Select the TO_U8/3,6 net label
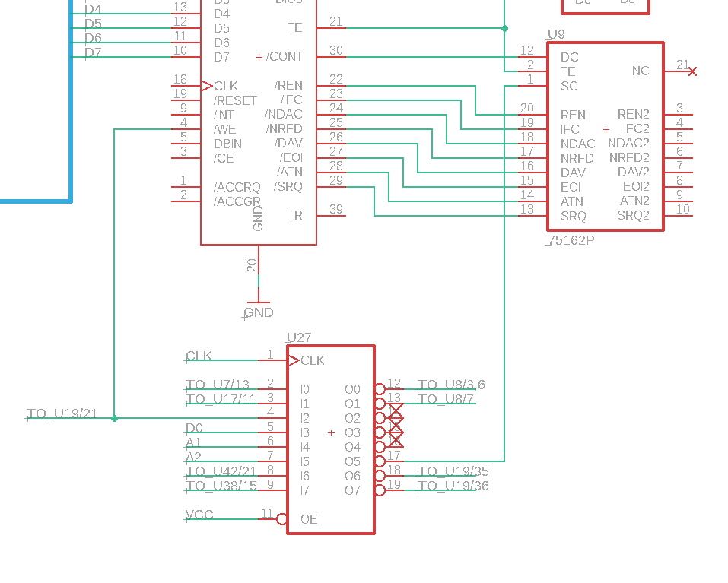 click(x=451, y=385)
